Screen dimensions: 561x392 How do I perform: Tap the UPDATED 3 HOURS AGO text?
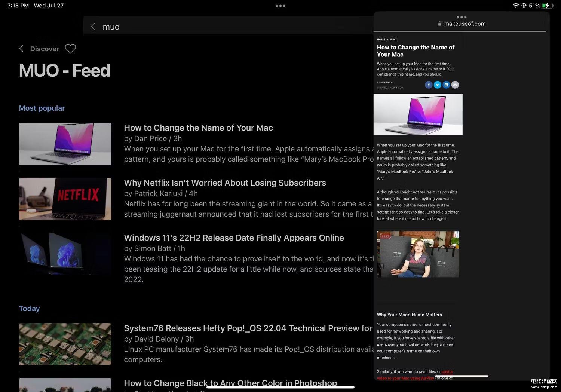point(390,88)
